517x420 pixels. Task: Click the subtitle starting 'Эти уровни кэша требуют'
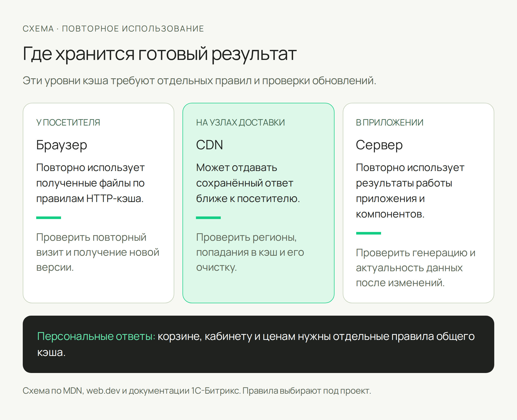coord(199,81)
